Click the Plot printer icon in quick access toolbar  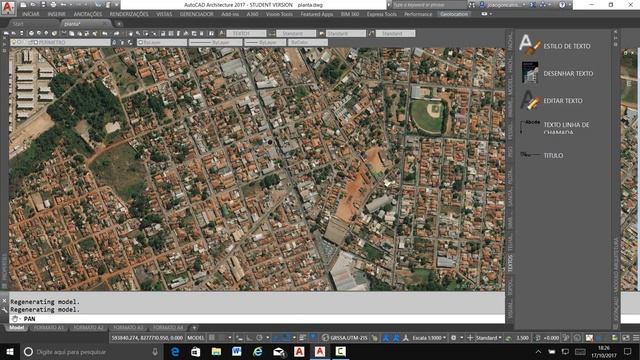pos(53,5)
